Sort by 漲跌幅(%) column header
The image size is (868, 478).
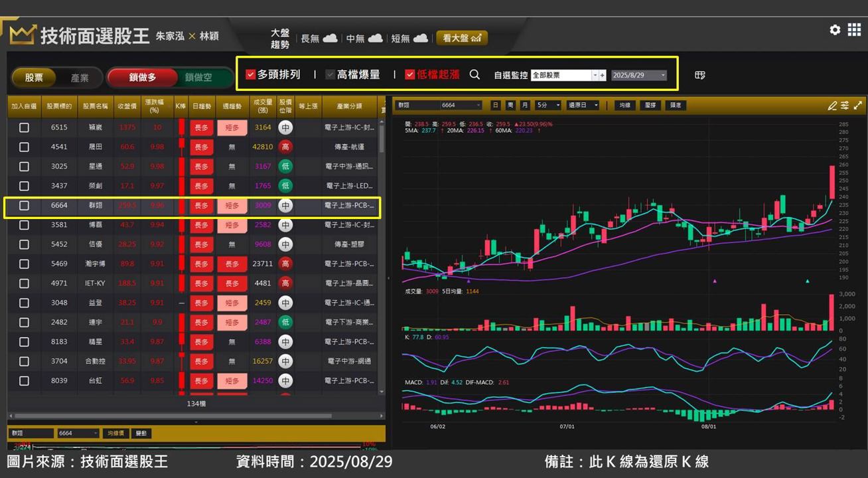(157, 106)
